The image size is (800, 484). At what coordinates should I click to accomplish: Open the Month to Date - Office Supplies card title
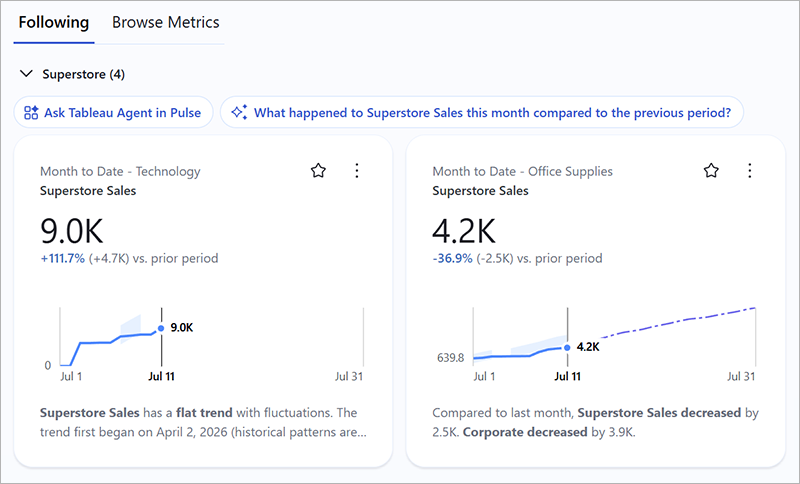coord(522,171)
